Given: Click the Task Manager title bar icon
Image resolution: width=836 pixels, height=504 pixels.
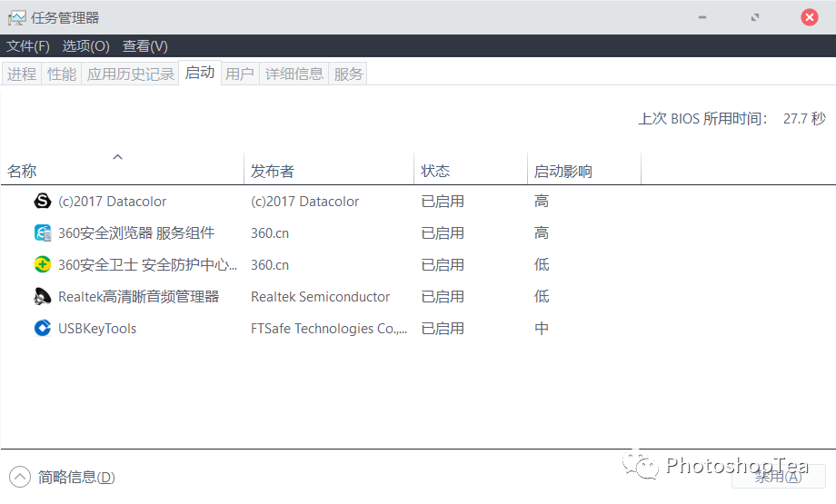Looking at the screenshot, I should coord(17,17).
